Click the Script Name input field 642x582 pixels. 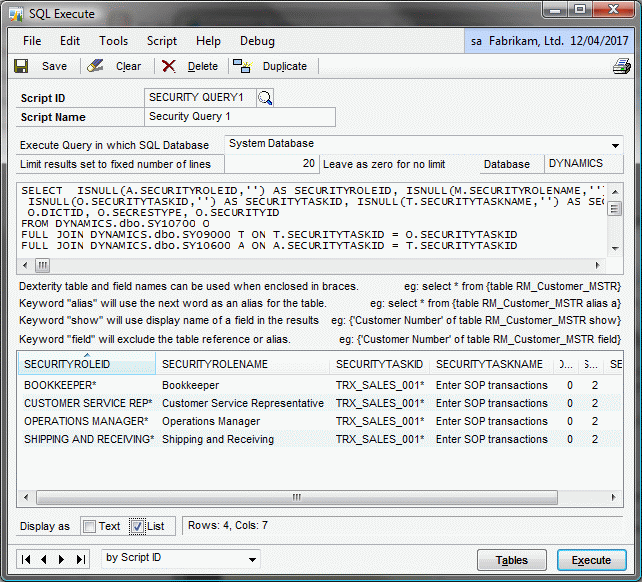coord(240,117)
